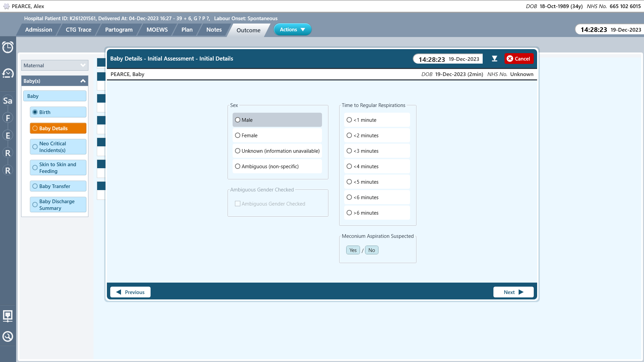Open the MOEWS tab
The image size is (644, 362).
coord(157,30)
